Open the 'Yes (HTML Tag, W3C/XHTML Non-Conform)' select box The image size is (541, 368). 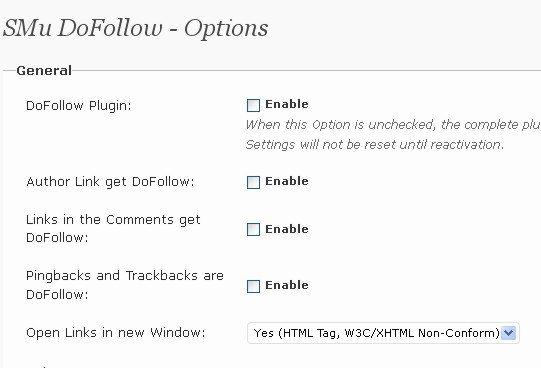[383, 333]
